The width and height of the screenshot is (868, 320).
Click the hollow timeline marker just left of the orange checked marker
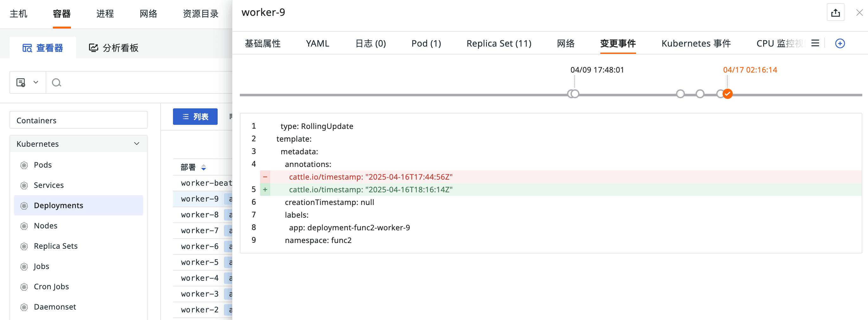click(720, 94)
